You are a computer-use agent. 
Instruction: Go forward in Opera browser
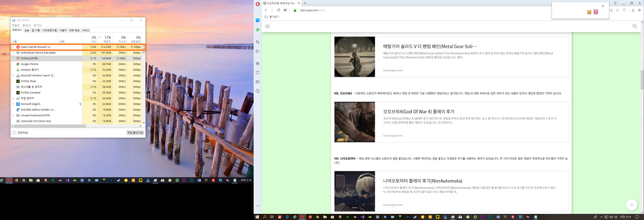click(272, 10)
